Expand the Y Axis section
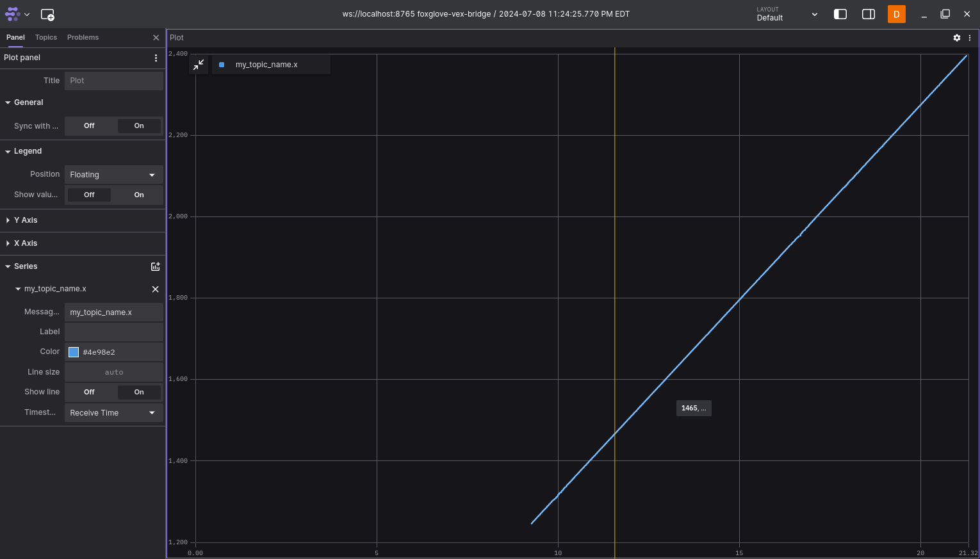The width and height of the screenshot is (980, 559). pos(26,220)
